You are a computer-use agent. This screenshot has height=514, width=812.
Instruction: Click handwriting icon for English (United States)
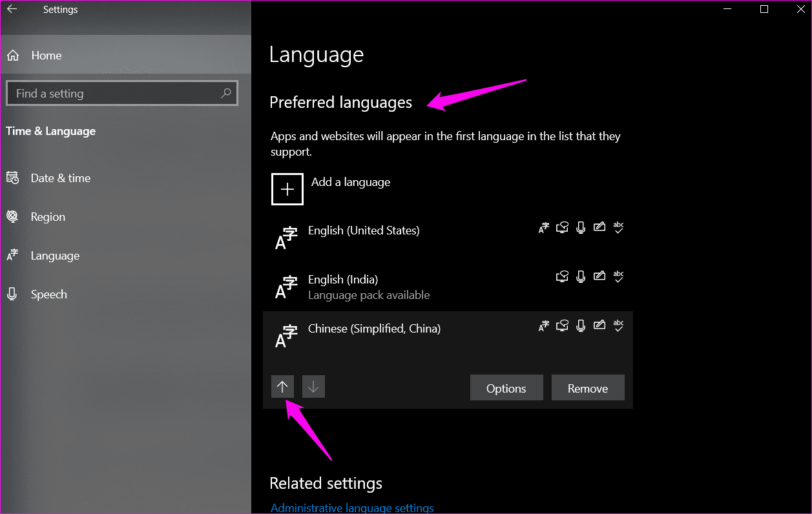pos(599,227)
